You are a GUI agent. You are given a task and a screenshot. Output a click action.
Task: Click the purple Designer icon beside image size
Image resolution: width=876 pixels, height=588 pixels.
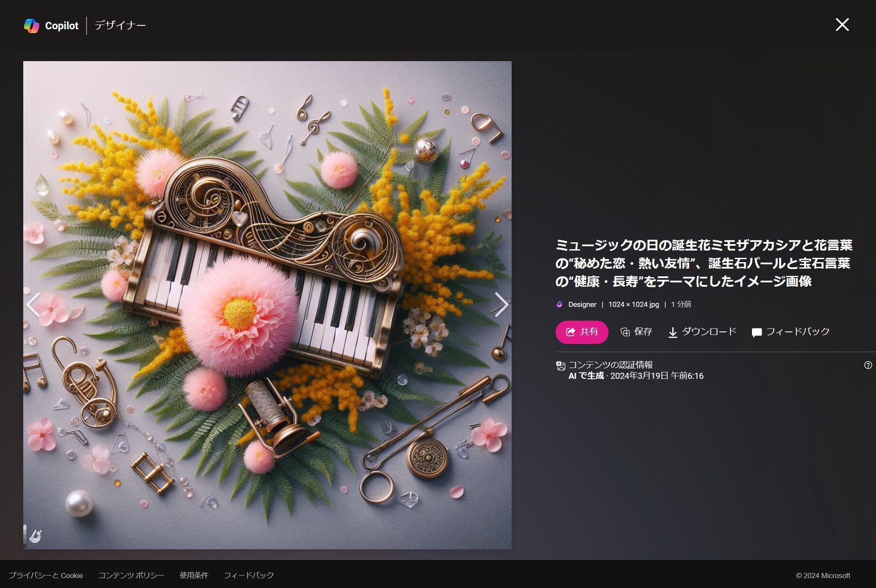click(x=559, y=304)
